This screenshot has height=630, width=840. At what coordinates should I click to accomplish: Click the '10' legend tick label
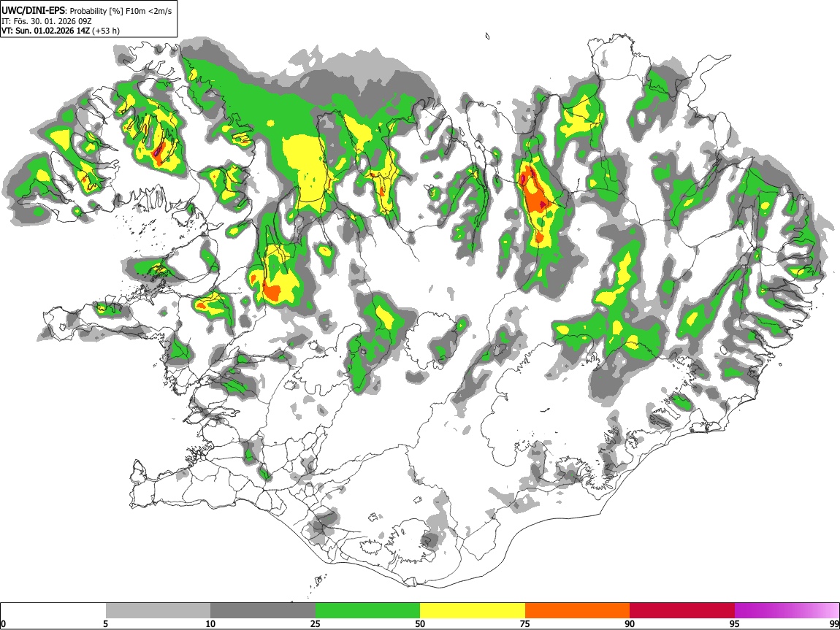click(210, 623)
